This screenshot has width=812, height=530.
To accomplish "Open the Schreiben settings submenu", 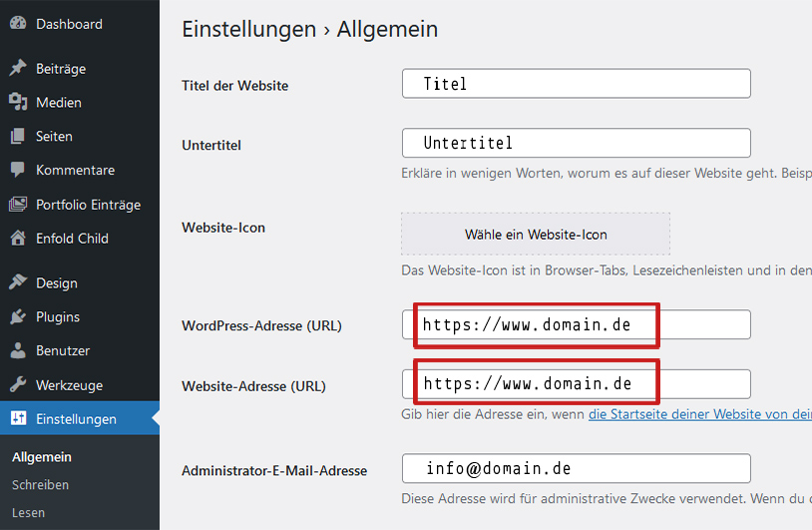I will (40, 485).
